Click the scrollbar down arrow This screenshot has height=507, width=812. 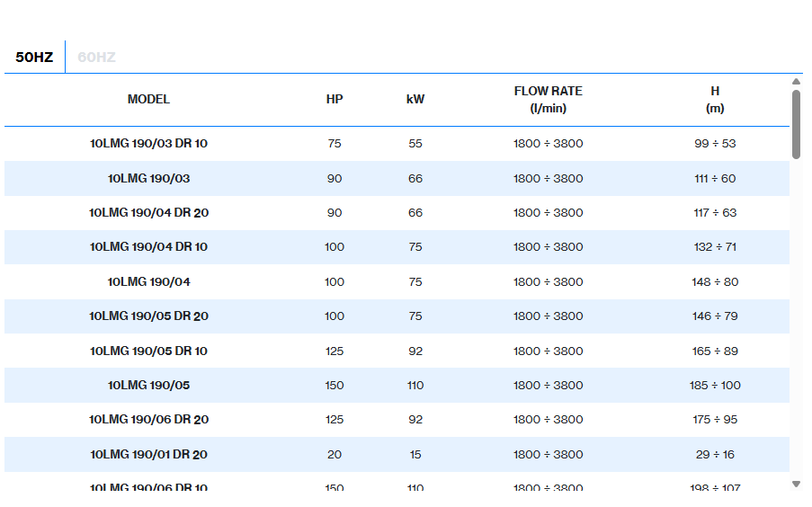pyautogui.click(x=796, y=484)
